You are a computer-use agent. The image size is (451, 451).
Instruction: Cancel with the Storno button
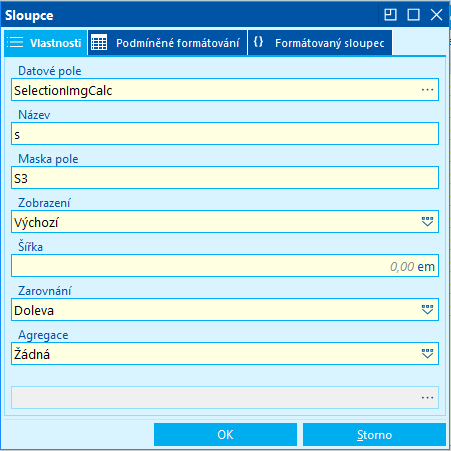click(374, 434)
